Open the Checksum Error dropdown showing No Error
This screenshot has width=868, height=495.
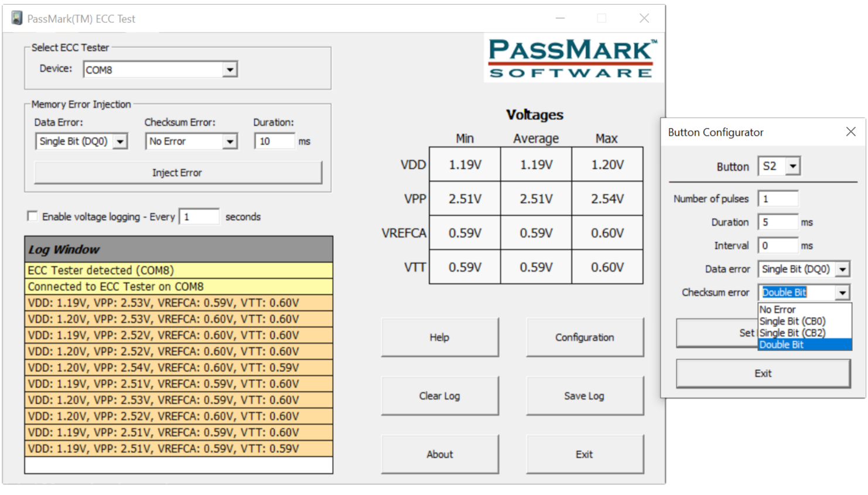(230, 141)
